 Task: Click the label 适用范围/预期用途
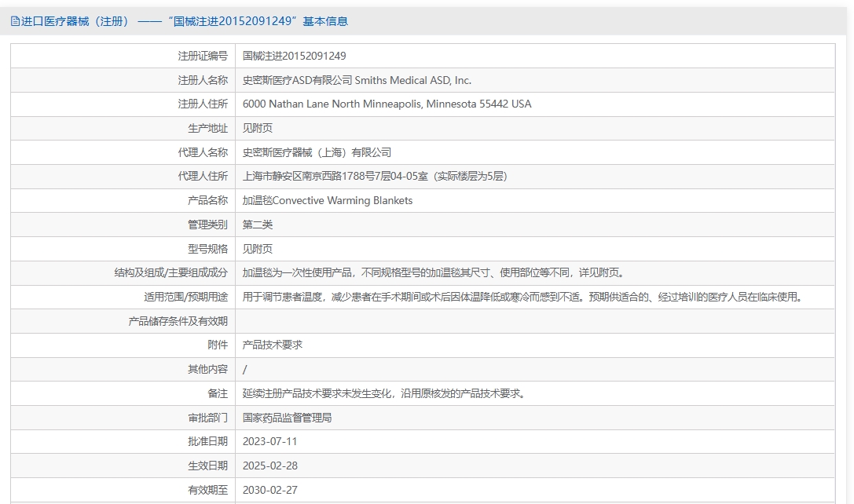click(185, 298)
